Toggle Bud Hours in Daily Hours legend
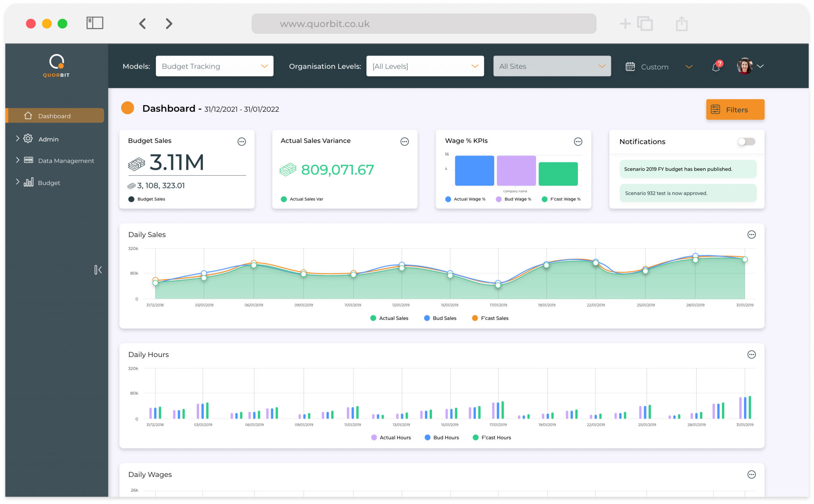 tap(441, 437)
